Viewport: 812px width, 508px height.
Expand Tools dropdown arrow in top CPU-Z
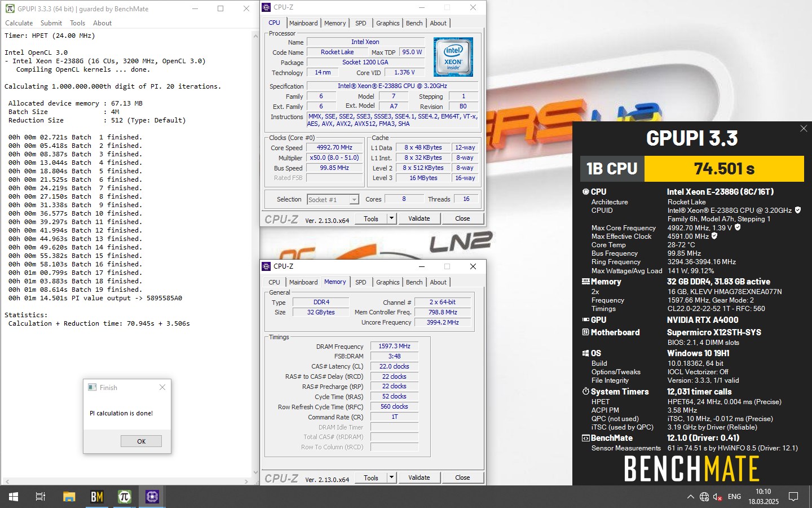[391, 218]
